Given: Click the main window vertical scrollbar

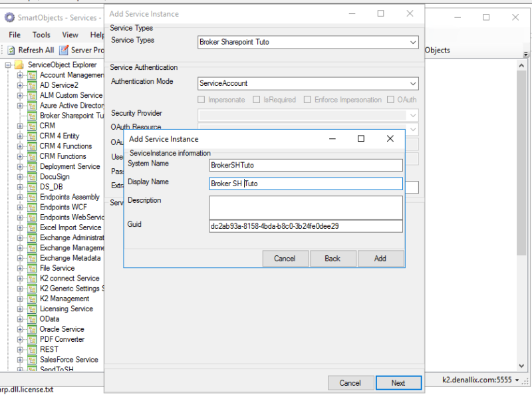Looking at the screenshot, I should [521, 199].
